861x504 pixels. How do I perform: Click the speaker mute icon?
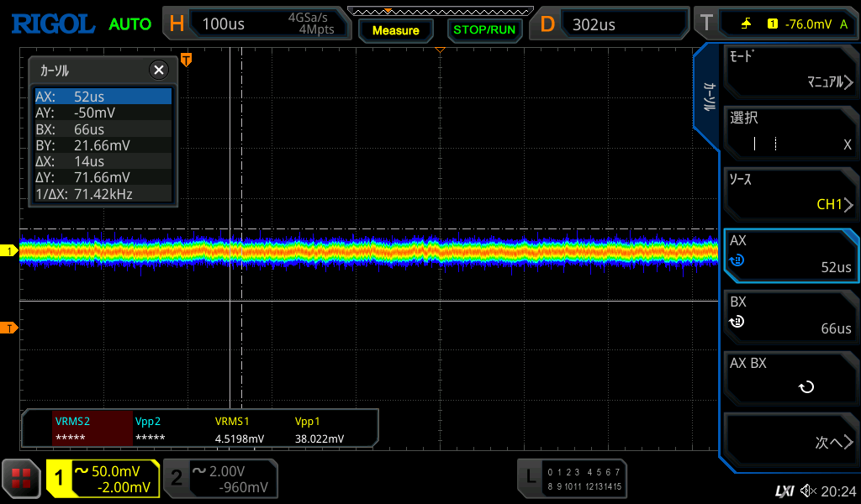(x=808, y=491)
